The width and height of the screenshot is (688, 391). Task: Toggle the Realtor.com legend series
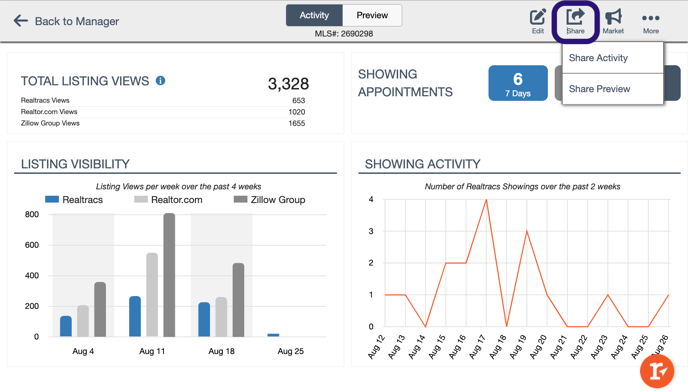[168, 200]
